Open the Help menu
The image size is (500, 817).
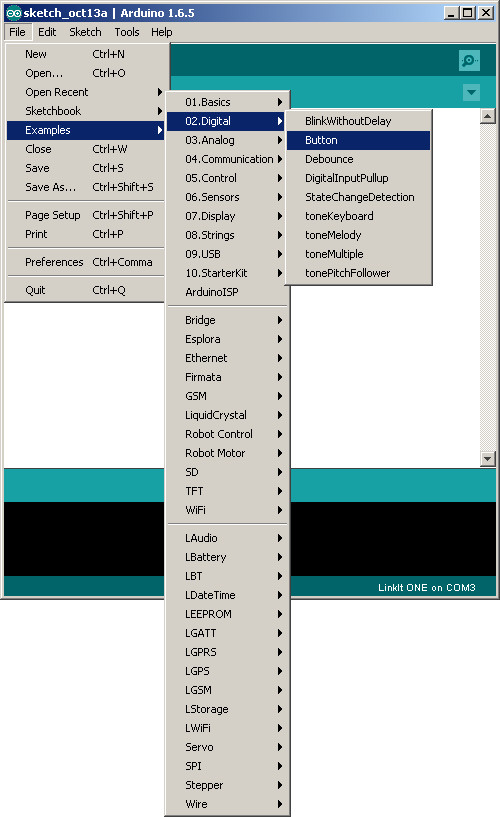(x=161, y=32)
